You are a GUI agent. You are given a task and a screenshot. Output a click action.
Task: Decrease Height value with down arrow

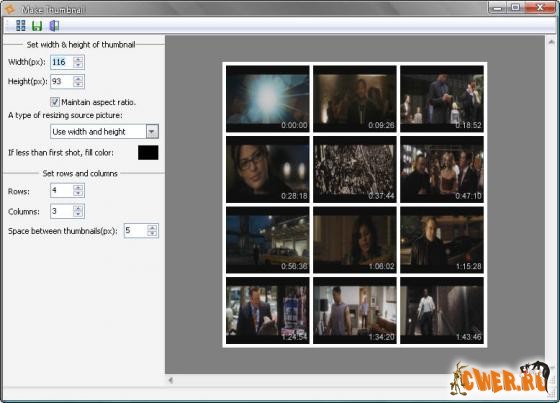click(x=78, y=85)
